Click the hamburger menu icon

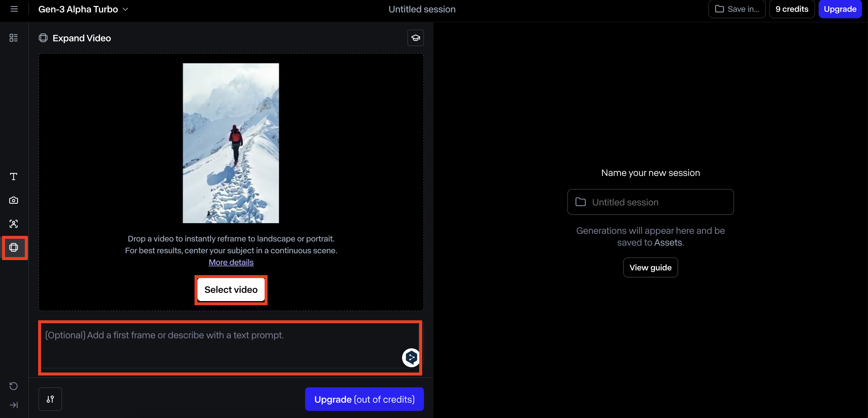(14, 9)
